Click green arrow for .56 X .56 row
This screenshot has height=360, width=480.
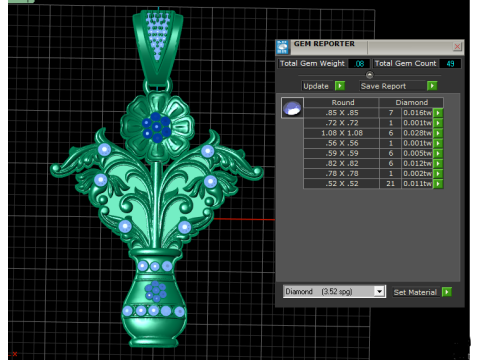pos(438,143)
